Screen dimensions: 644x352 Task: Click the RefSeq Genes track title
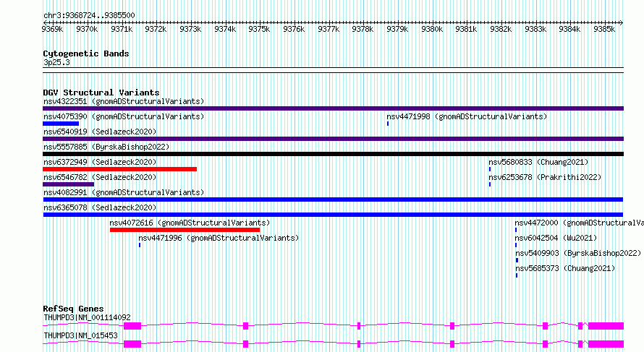point(73,309)
